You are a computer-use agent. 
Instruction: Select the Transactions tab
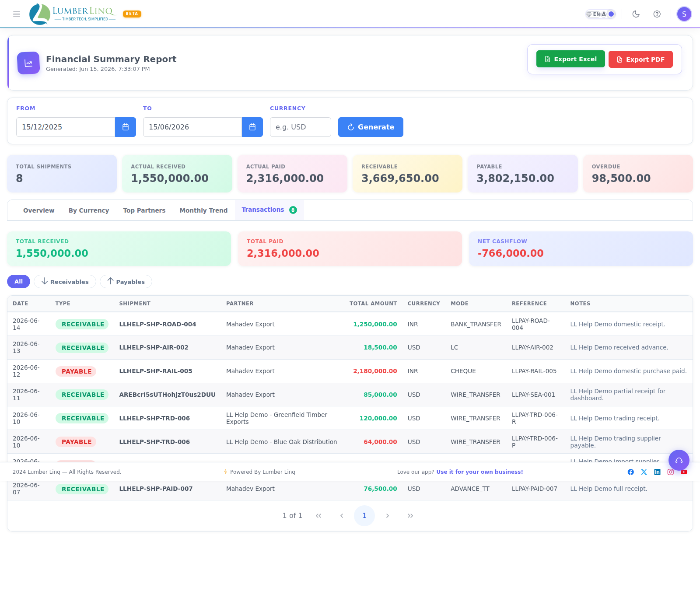tap(269, 210)
